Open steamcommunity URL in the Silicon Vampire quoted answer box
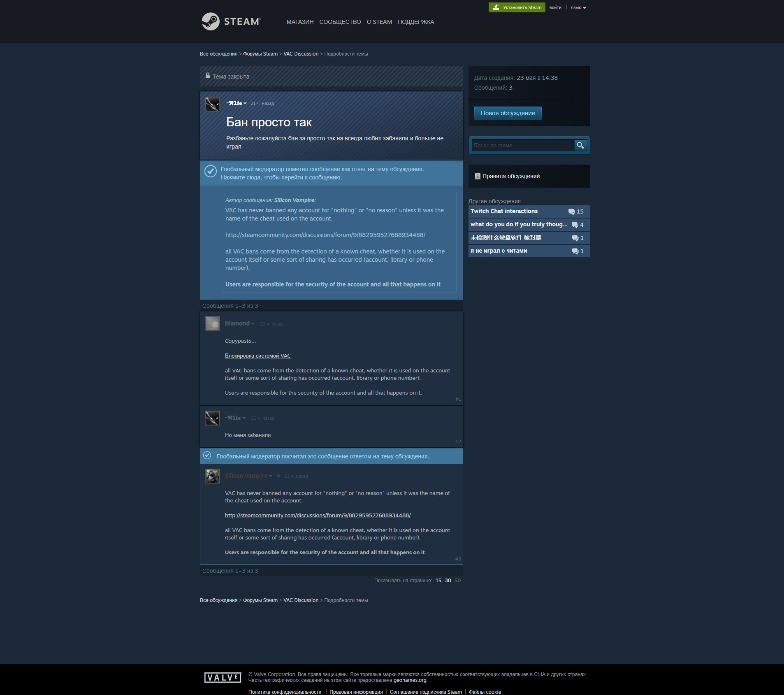 point(325,235)
